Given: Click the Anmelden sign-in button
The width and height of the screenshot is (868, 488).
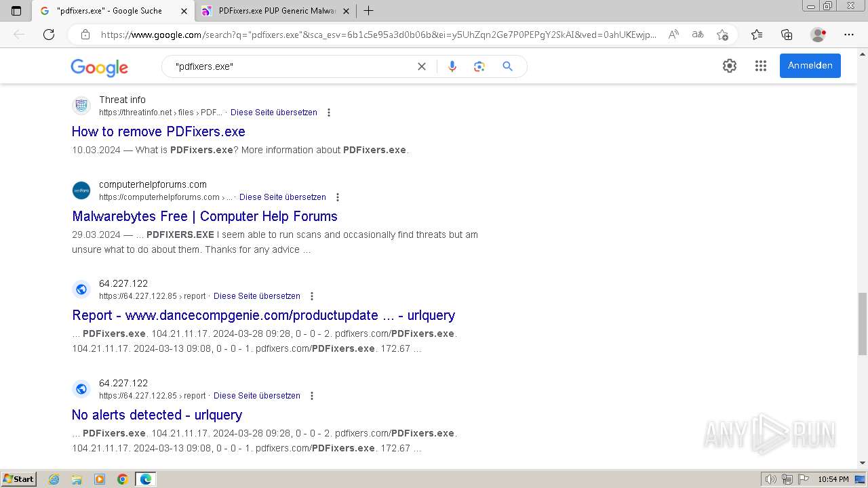Looking at the screenshot, I should coord(810,66).
